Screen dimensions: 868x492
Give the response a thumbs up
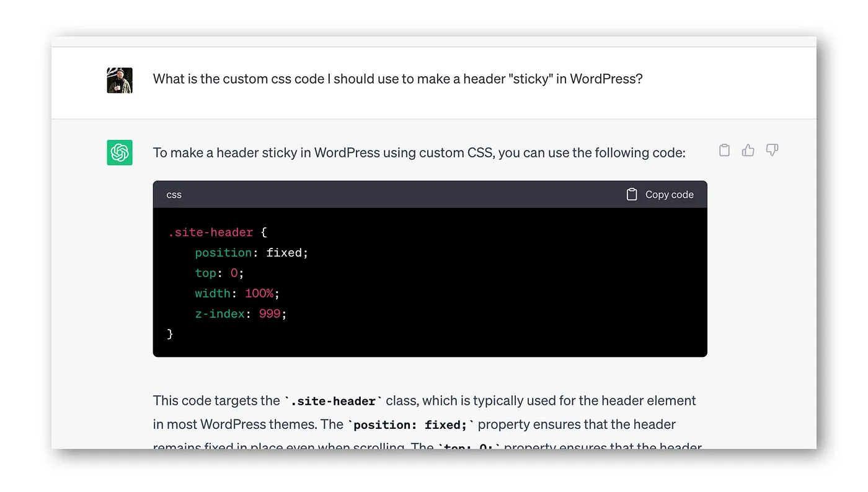[748, 150]
